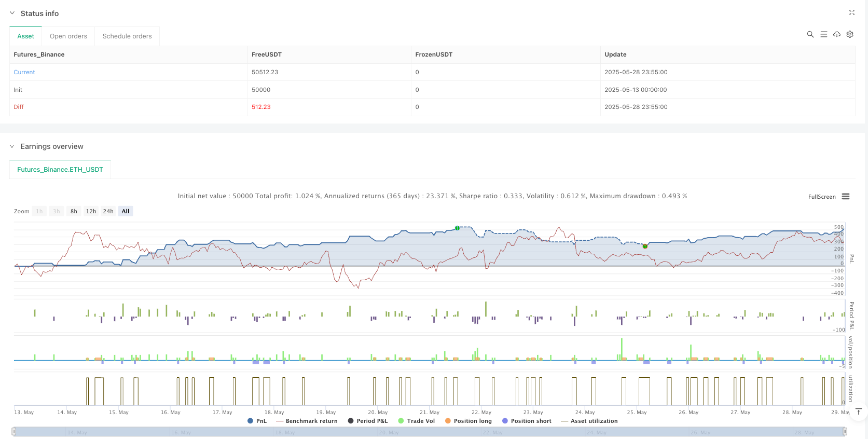Switch to the Open orders tab
This screenshot has height=439, width=868.
(x=68, y=36)
